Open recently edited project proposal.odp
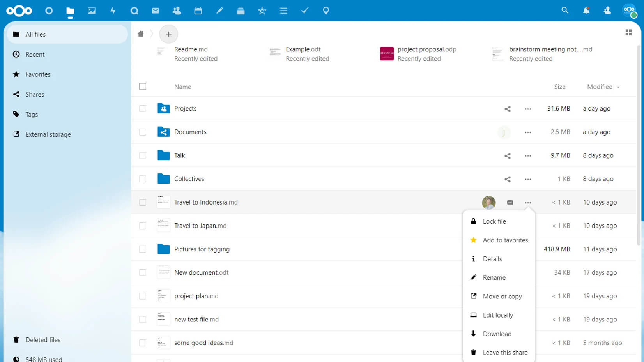644x362 pixels. click(x=418, y=54)
